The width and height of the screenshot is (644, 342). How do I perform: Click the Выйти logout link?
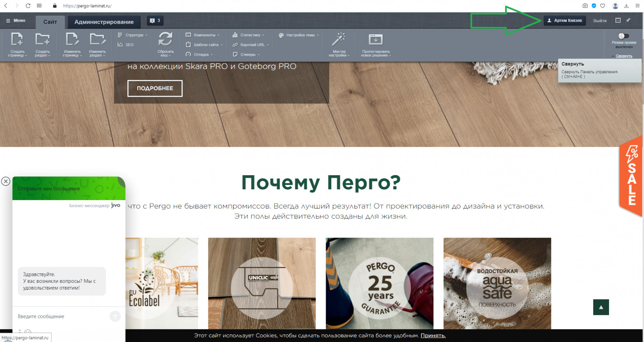tap(600, 21)
